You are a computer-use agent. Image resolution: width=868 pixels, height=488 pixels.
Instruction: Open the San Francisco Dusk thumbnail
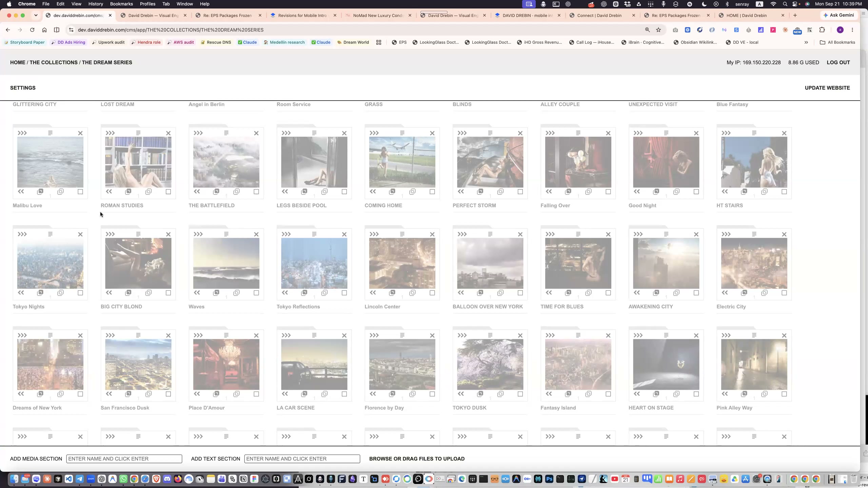coord(138,364)
